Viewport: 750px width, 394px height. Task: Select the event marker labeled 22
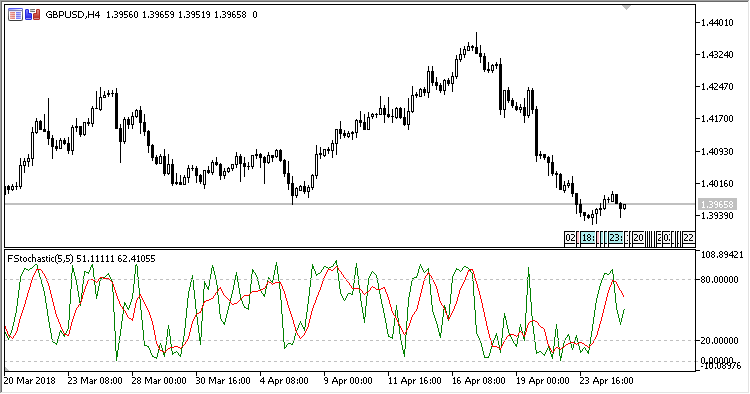pyautogui.click(x=688, y=238)
